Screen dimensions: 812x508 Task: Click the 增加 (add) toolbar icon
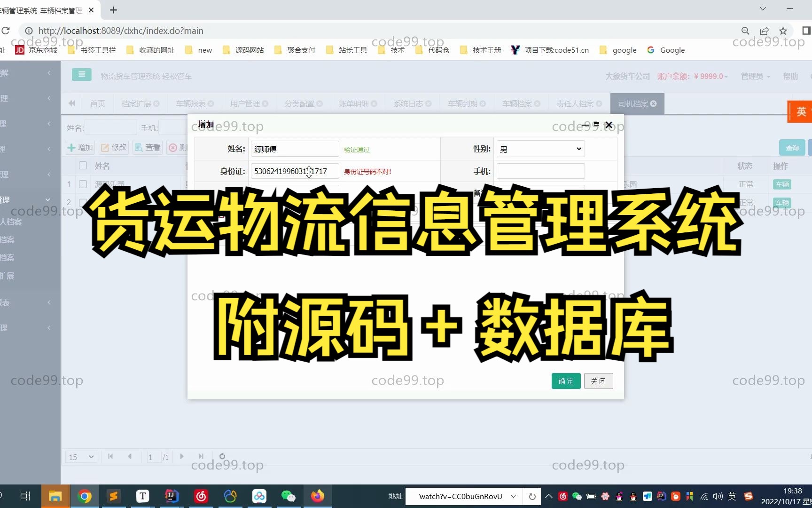(79, 147)
